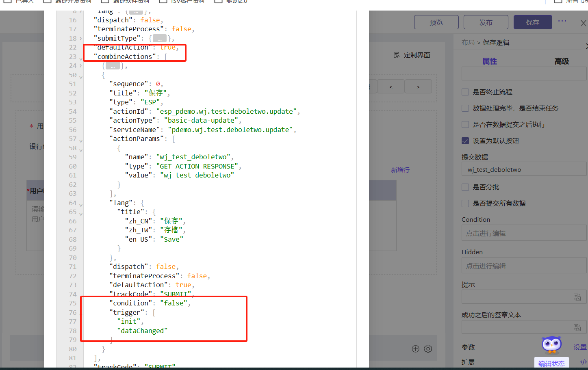Click the 鼎捷软件资料 bookmark folder

coord(125,1)
